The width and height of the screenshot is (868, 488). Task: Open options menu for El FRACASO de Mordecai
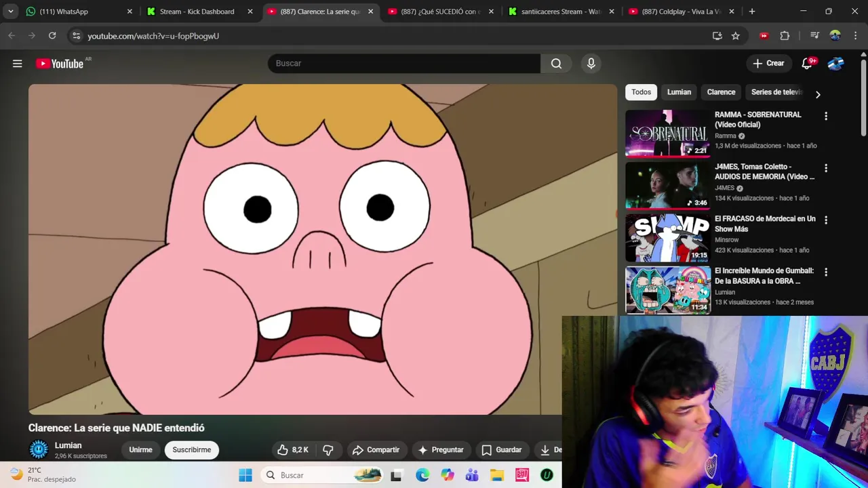(x=826, y=220)
